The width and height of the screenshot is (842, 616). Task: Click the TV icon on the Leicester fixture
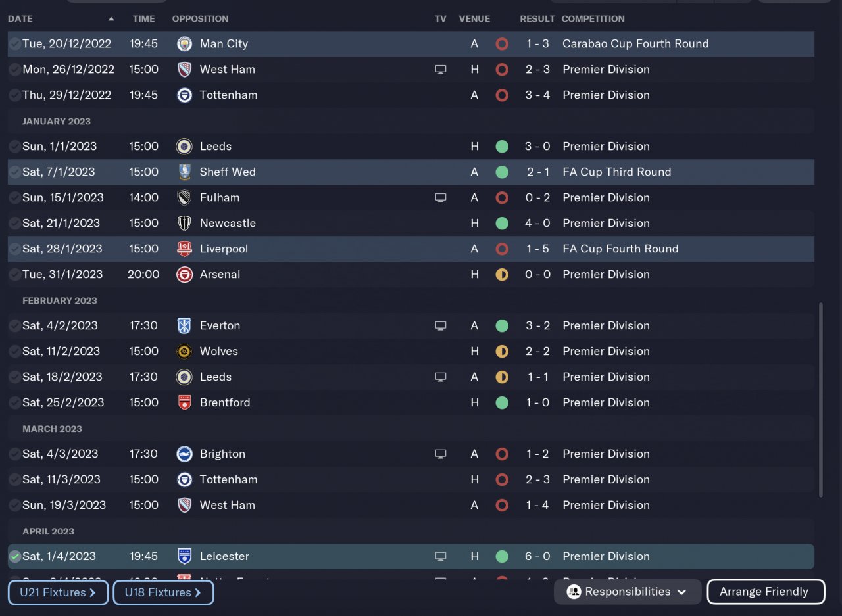point(441,557)
